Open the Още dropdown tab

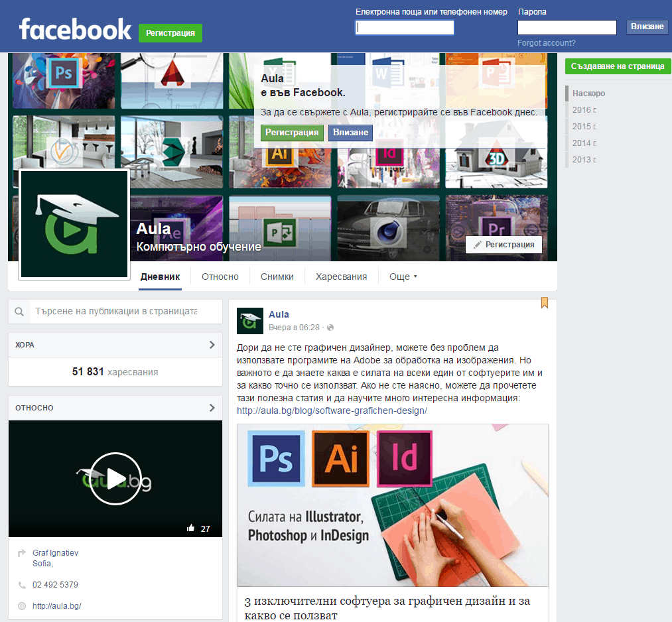click(403, 277)
